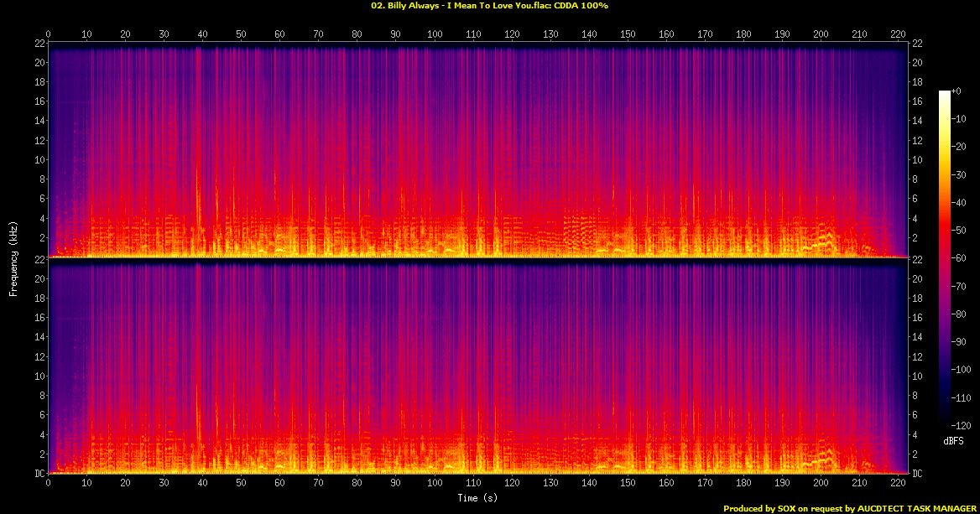Screen dimensions: 980x514
Task: Click "220" on the bottom time axis
Action: tap(898, 483)
